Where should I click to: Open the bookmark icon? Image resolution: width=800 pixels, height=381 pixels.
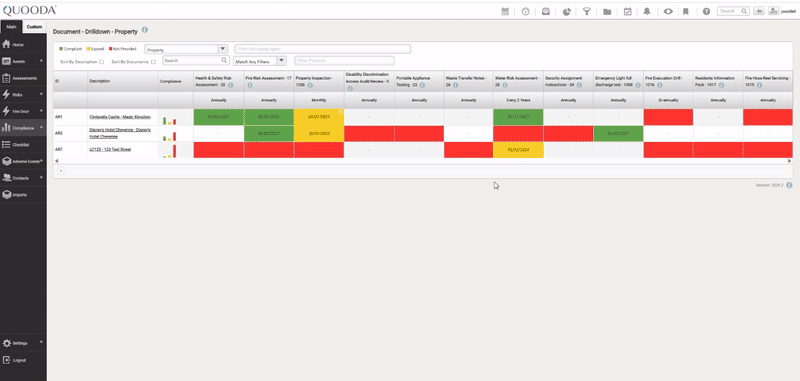pyautogui.click(x=686, y=11)
